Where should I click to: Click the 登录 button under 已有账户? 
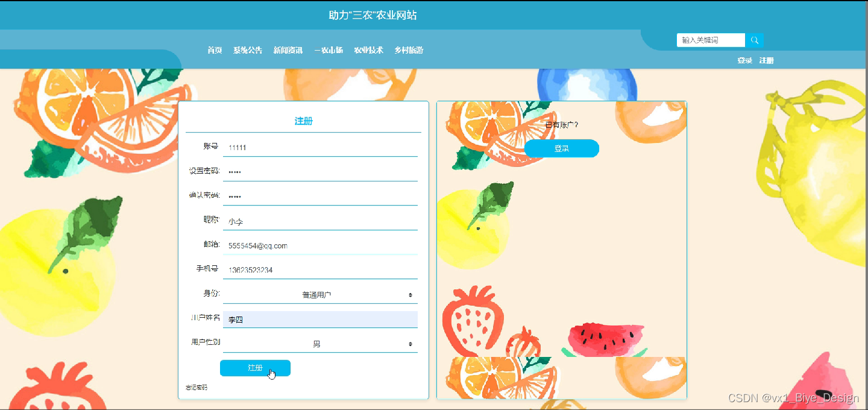[x=562, y=148]
